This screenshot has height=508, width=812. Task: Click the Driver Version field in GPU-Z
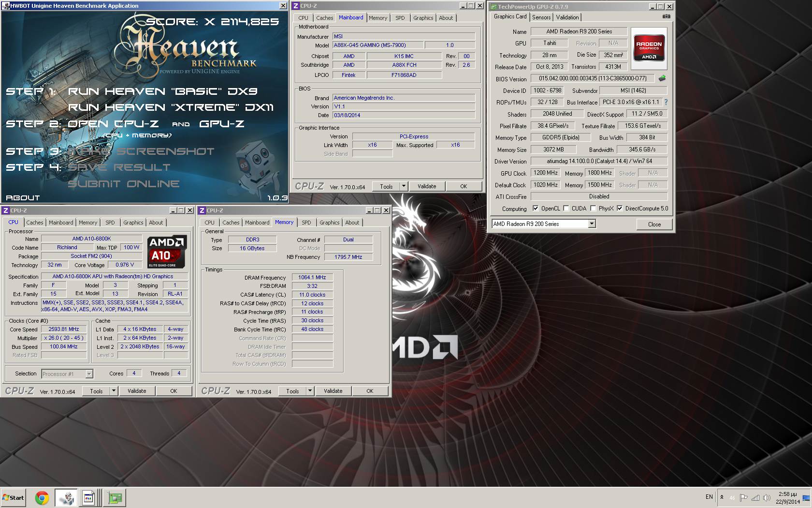coord(599,161)
